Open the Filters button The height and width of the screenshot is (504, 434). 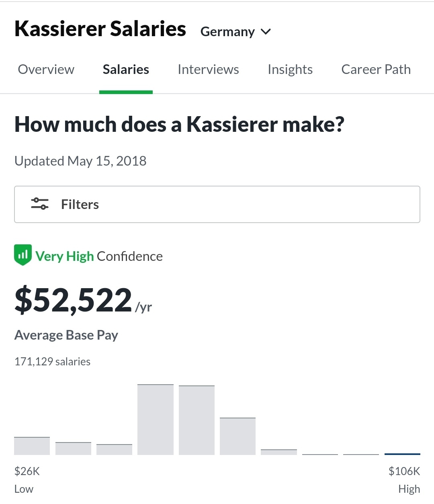217,204
